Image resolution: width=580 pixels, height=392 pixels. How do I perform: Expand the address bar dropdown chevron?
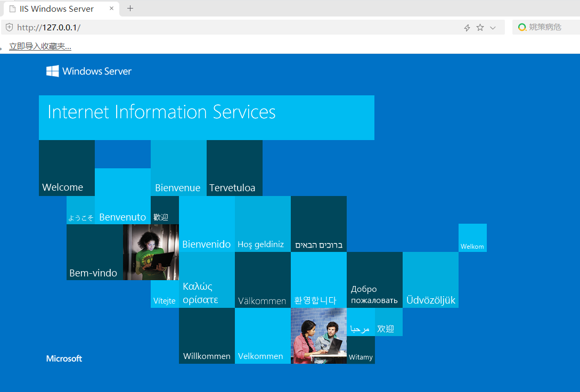[493, 28]
